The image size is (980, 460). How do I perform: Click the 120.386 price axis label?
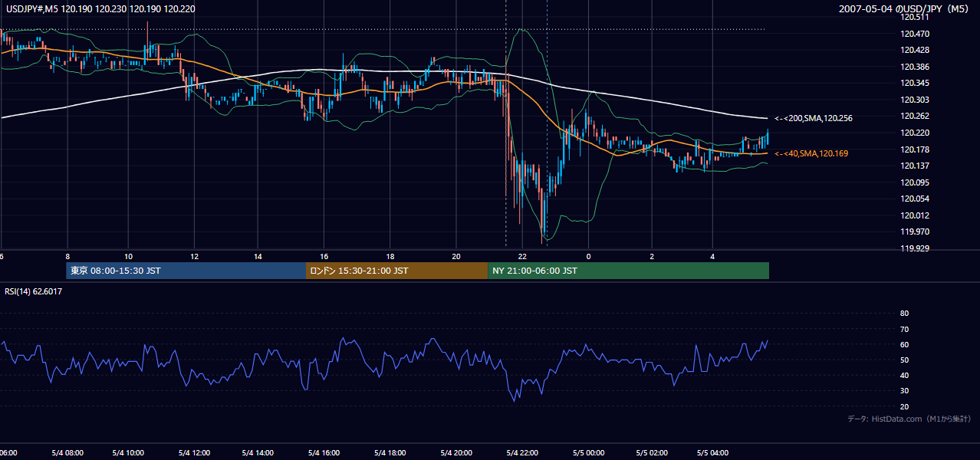coord(915,67)
